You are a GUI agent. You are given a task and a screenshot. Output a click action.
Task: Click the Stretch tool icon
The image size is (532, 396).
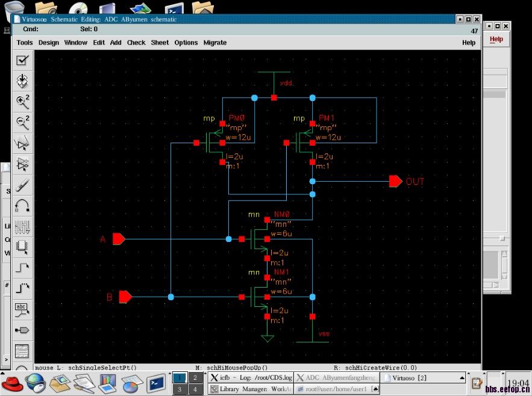tap(23, 143)
